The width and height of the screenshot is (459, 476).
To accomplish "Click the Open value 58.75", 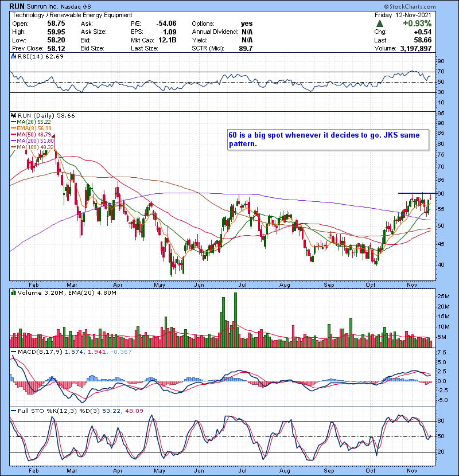I will tap(56, 24).
